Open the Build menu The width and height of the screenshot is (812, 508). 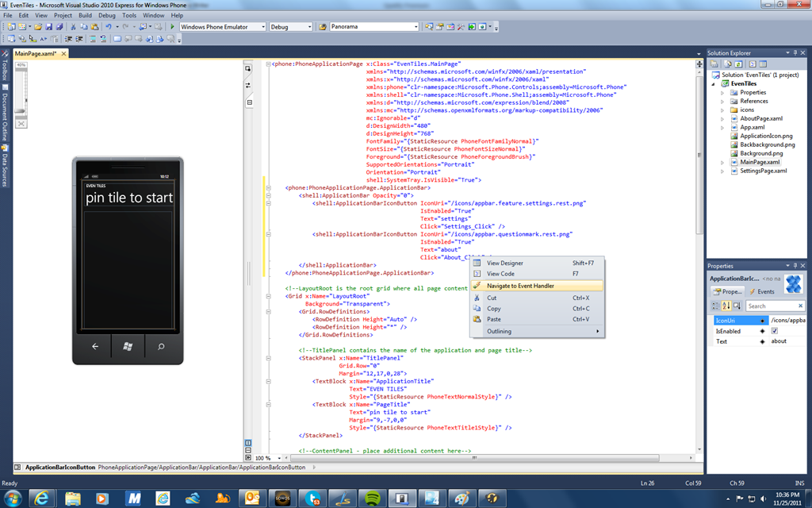pyautogui.click(x=85, y=15)
